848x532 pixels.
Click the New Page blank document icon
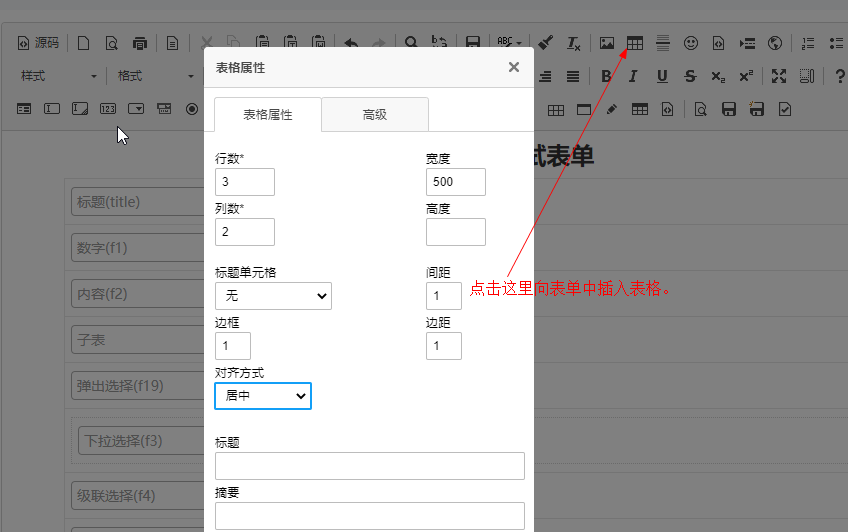83,43
